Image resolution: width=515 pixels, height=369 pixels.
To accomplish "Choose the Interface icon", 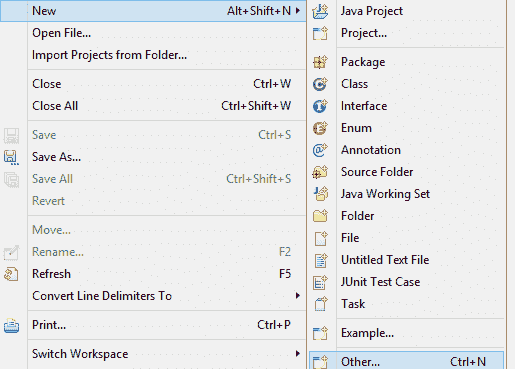I will point(320,106).
